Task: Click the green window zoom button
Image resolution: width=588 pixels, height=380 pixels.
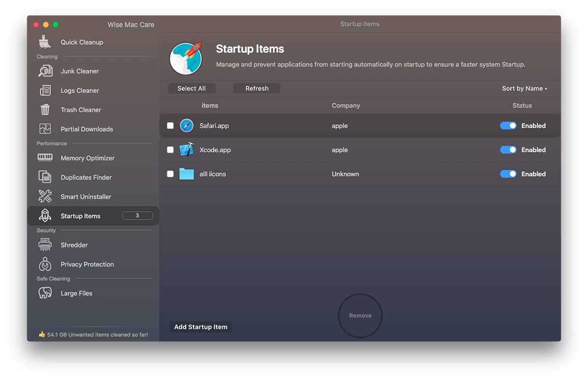Action: pyautogui.click(x=55, y=25)
